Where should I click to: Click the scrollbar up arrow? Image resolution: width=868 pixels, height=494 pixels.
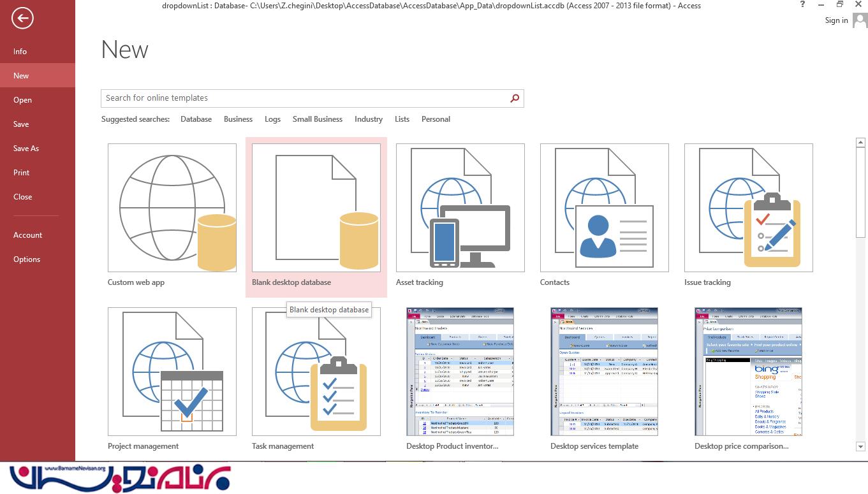click(860, 143)
